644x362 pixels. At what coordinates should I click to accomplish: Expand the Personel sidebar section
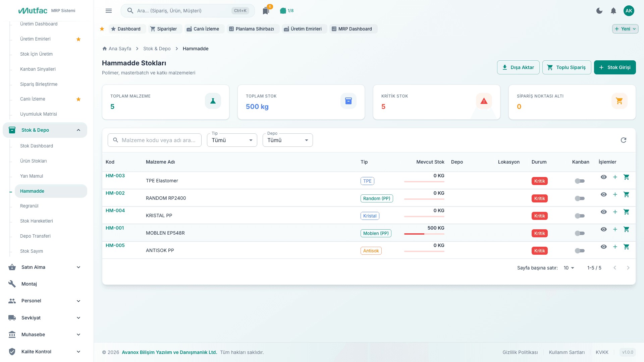[45, 301]
